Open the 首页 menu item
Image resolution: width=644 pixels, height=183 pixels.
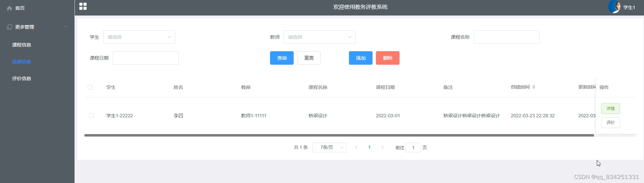[x=20, y=8]
